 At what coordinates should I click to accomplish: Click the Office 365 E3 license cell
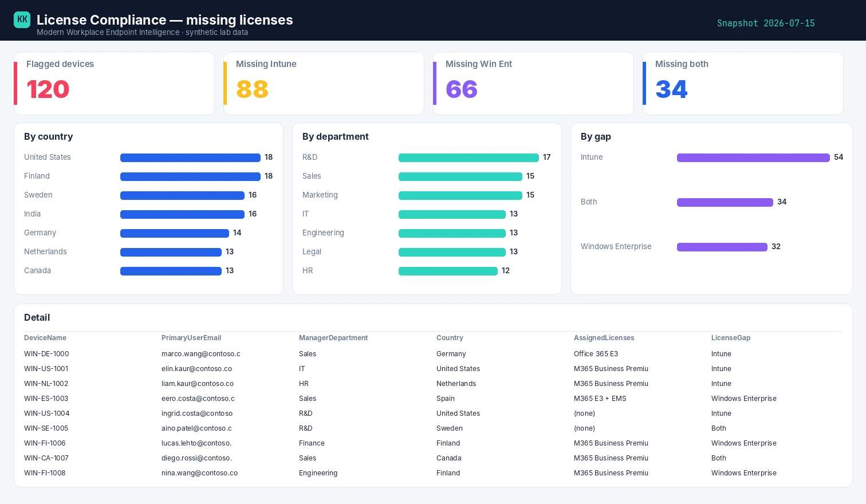point(596,354)
